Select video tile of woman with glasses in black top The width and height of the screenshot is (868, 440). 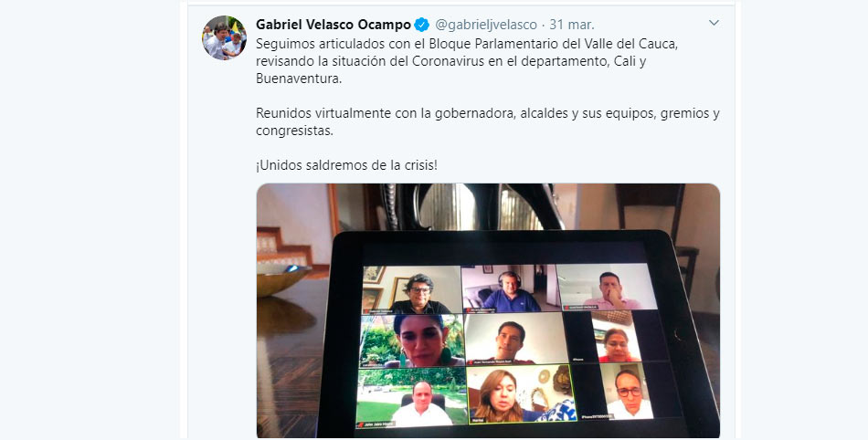412,290
